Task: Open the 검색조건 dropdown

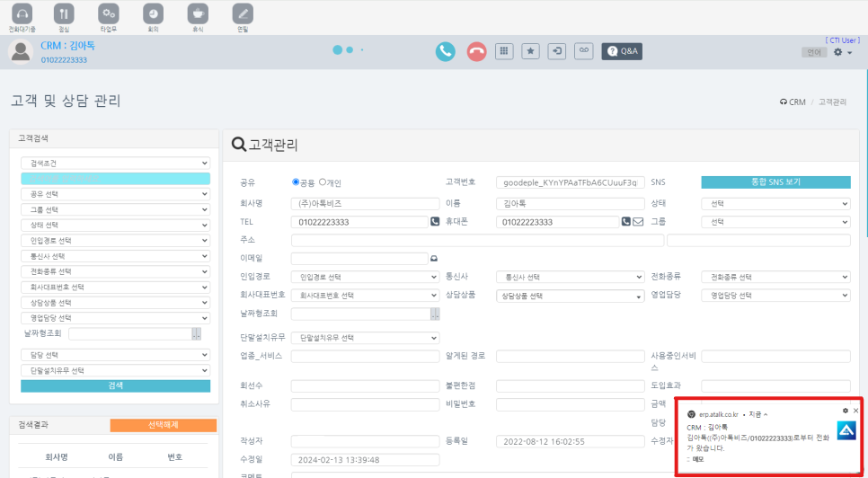Action: click(x=116, y=164)
